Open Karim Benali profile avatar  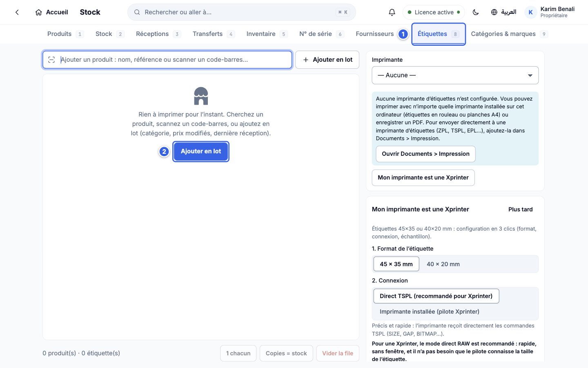pyautogui.click(x=530, y=12)
